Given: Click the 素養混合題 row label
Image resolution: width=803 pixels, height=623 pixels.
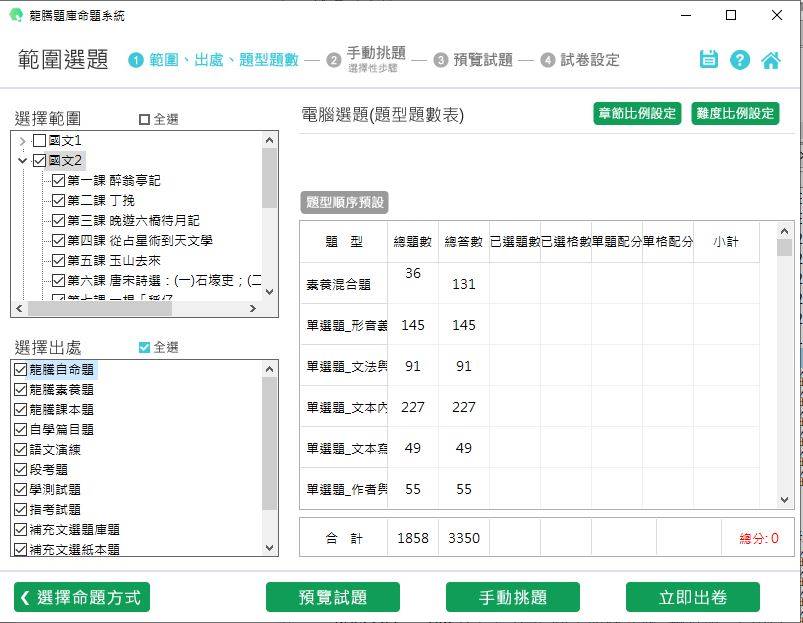Looking at the screenshot, I should click(x=338, y=284).
